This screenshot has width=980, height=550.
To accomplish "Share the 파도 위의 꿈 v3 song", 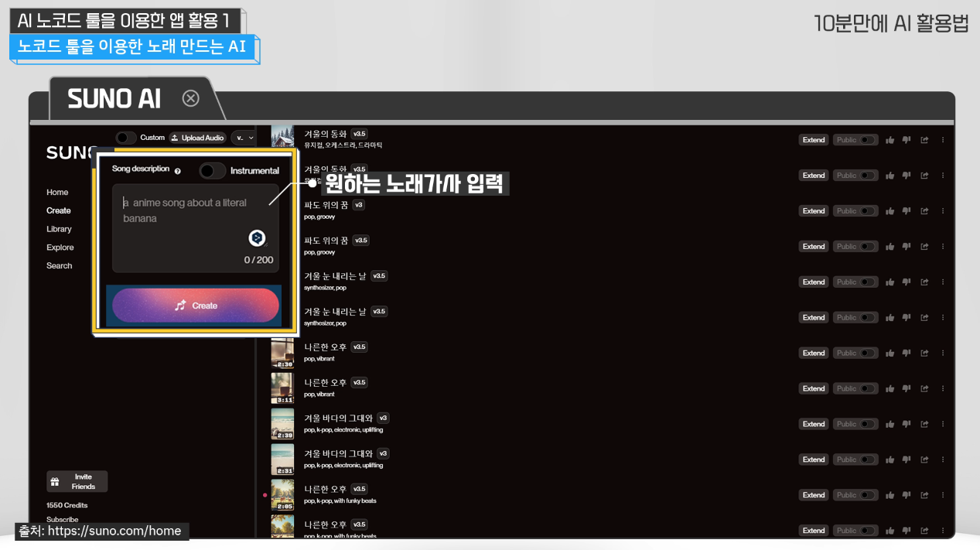I will click(x=924, y=211).
